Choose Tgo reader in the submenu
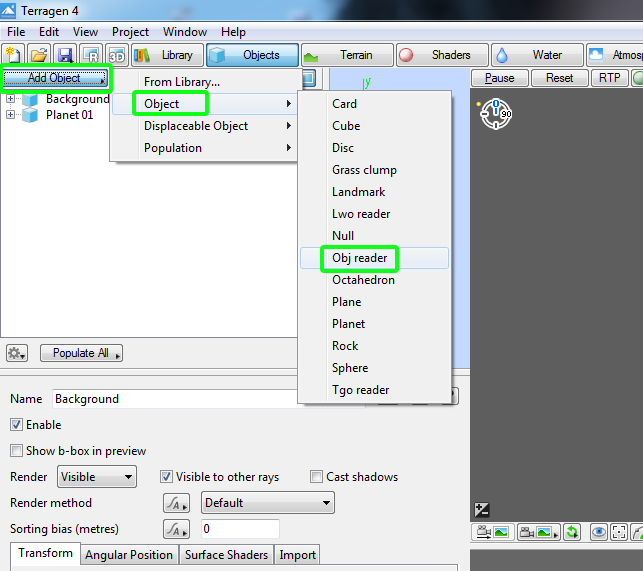 [x=374, y=390]
